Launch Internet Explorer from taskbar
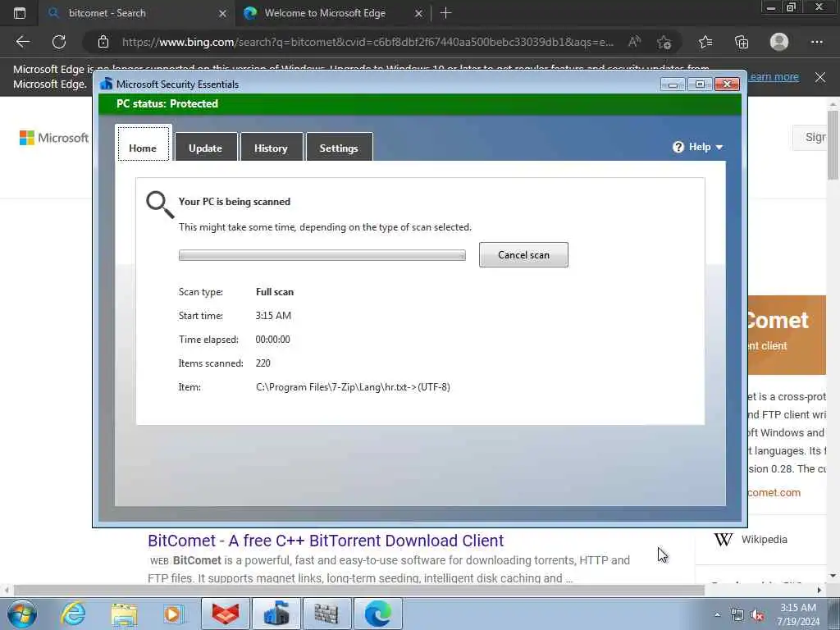Viewport: 840px width, 630px height. 73,614
